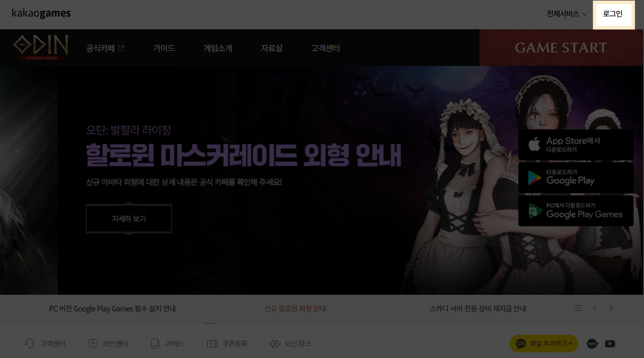Open the notice list hamburger icon
Image resolution: width=644 pixels, height=358 pixels.
tap(578, 308)
